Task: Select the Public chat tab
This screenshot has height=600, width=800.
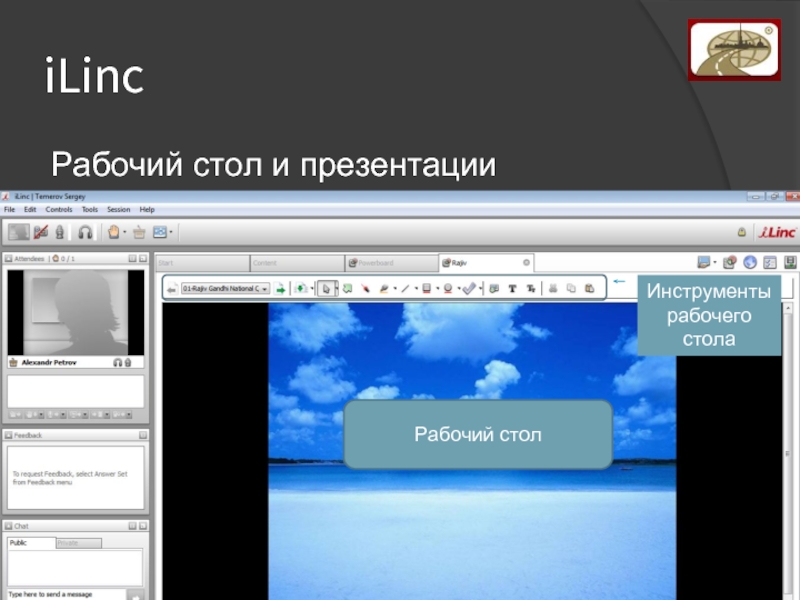Action: pyautogui.click(x=31, y=543)
